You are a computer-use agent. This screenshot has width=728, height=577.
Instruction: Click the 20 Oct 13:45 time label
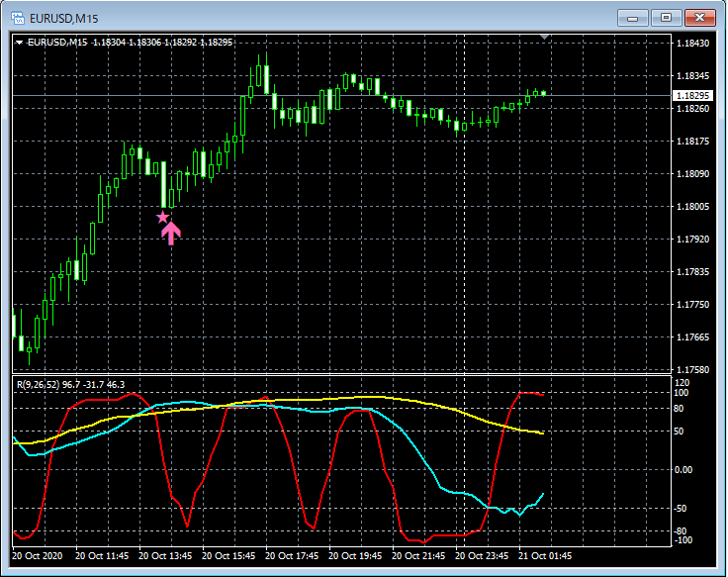[165, 556]
